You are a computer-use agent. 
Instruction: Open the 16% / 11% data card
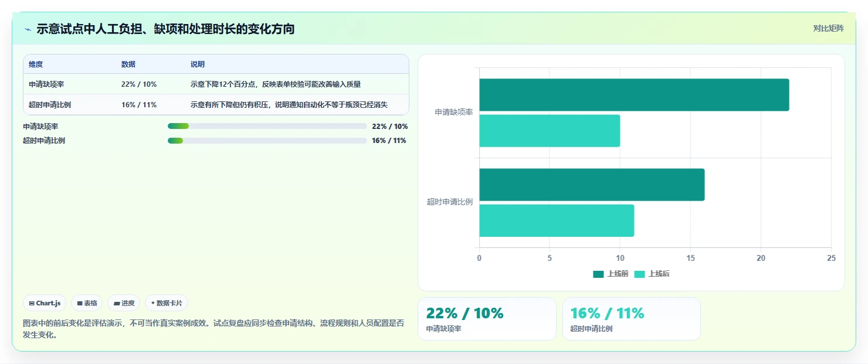pos(632,319)
